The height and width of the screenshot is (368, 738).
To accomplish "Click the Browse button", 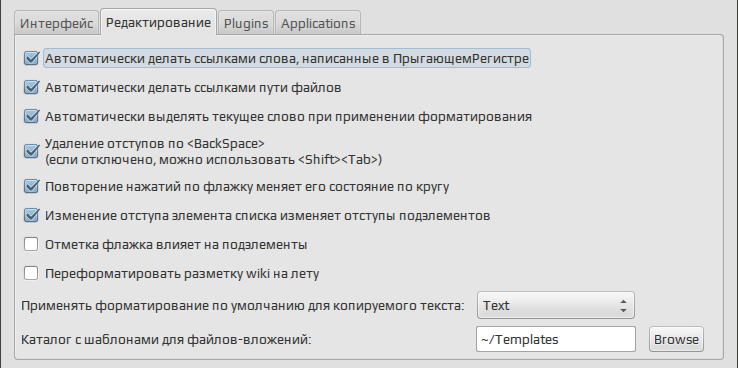I will point(676,339).
